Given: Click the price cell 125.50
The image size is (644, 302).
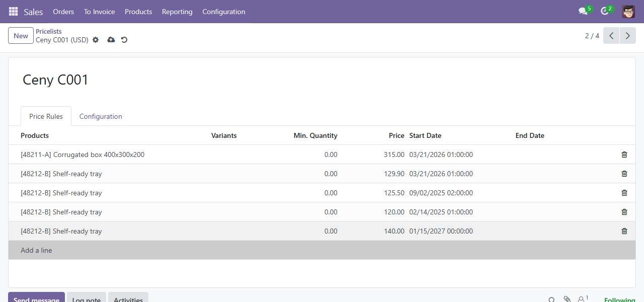Looking at the screenshot, I should pyautogui.click(x=394, y=193).
